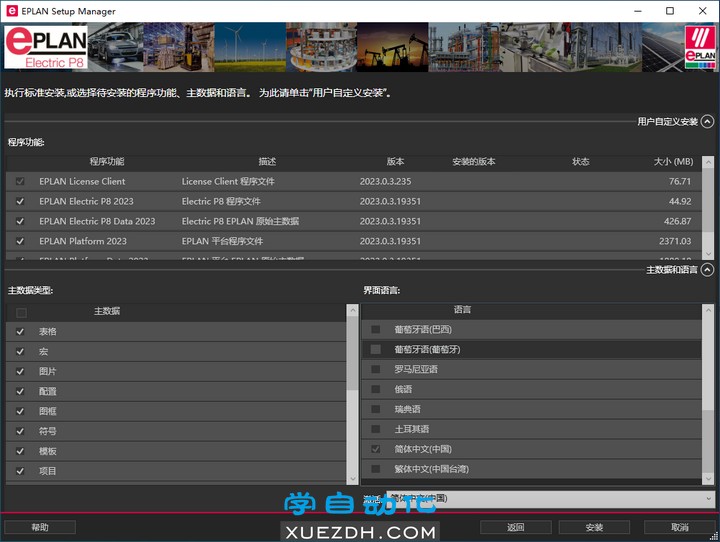Uncheck the 图片 master data checkbox
The width and height of the screenshot is (720, 542).
tap(20, 372)
